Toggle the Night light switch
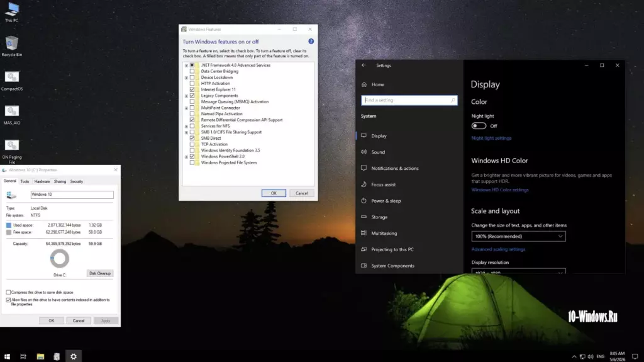This screenshot has width=644, height=362. point(479,126)
